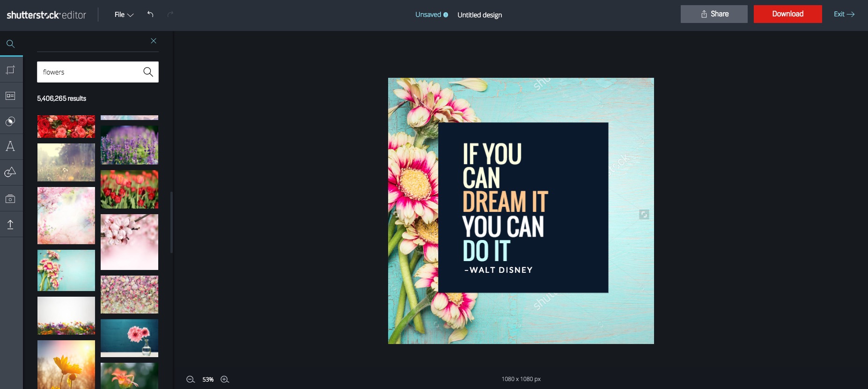868x389 pixels.
Task: Click the 5,406,265 results count
Action: coord(62,98)
